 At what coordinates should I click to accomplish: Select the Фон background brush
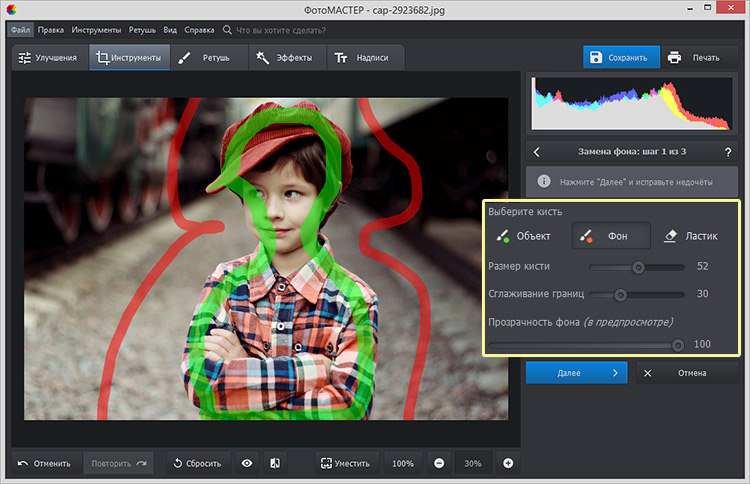[x=611, y=236]
